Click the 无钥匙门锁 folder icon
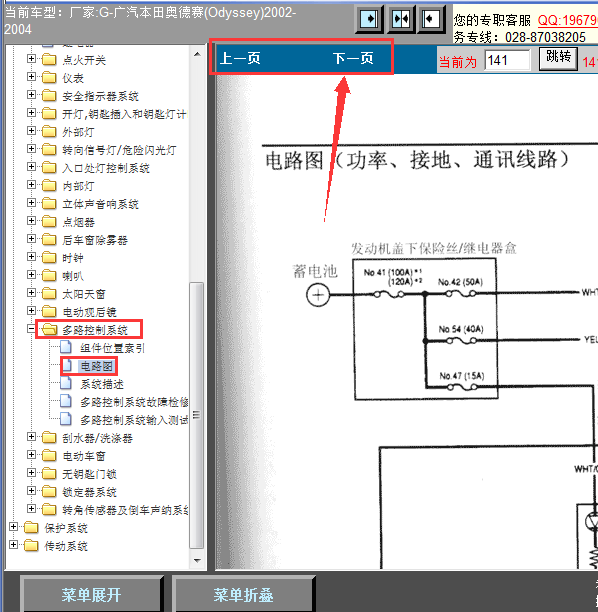The height and width of the screenshot is (612, 598). coord(49,474)
